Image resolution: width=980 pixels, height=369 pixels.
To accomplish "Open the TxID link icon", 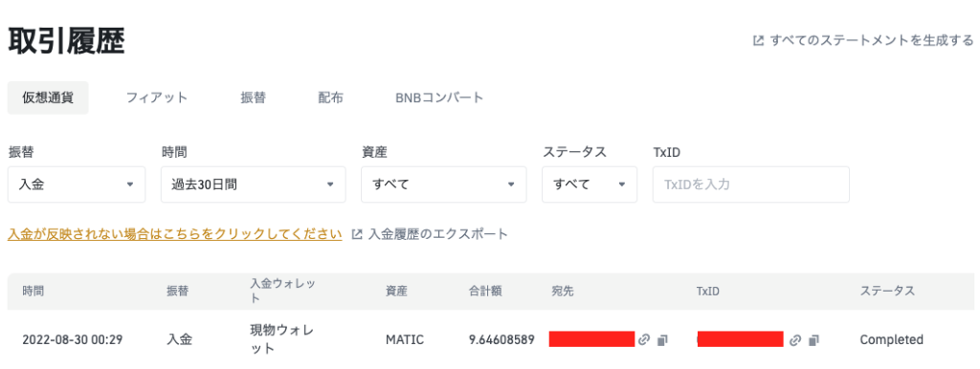I will 795,340.
